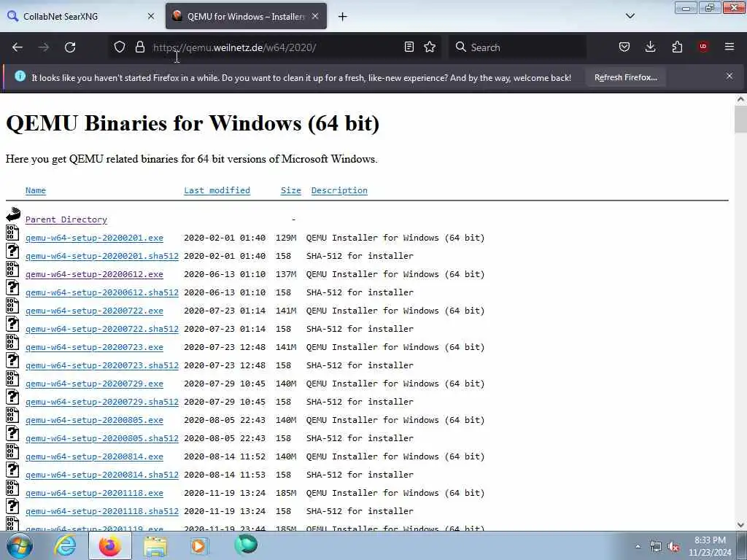This screenshot has height=560, width=747.
Task: Click the site security padlock icon
Action: pyautogui.click(x=139, y=47)
